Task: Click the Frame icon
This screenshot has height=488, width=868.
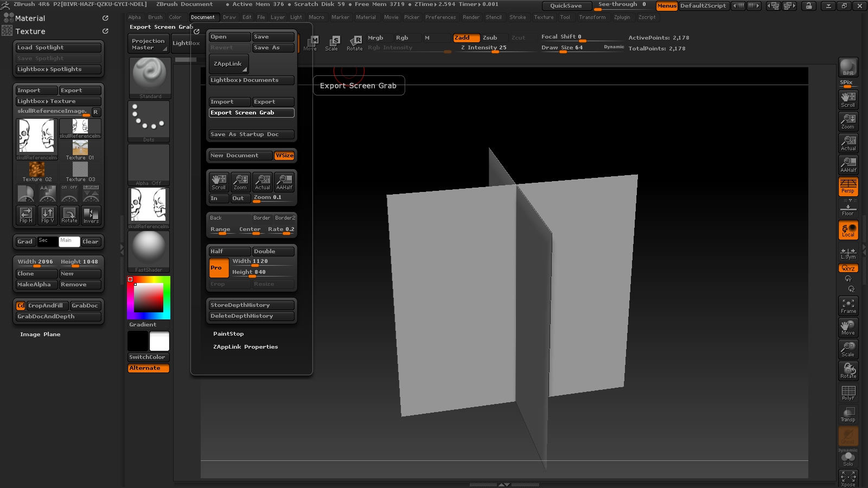Action: tap(848, 306)
